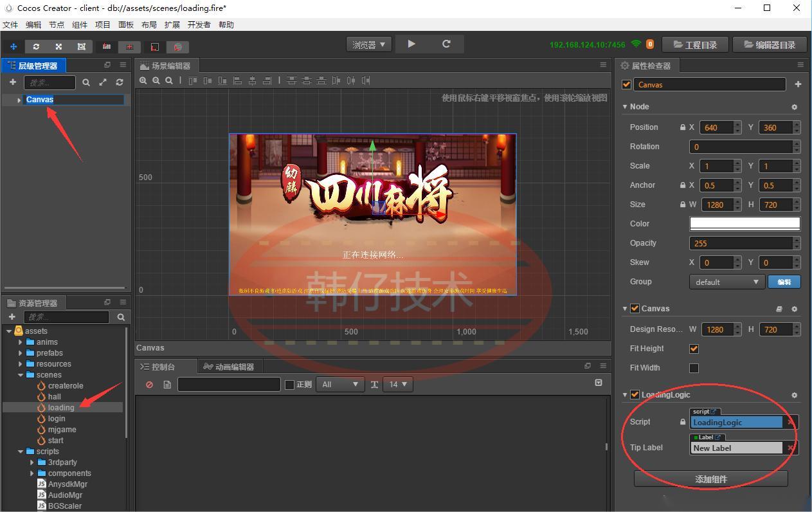Click 添加组件 add component button
The image size is (812, 512).
[711, 479]
